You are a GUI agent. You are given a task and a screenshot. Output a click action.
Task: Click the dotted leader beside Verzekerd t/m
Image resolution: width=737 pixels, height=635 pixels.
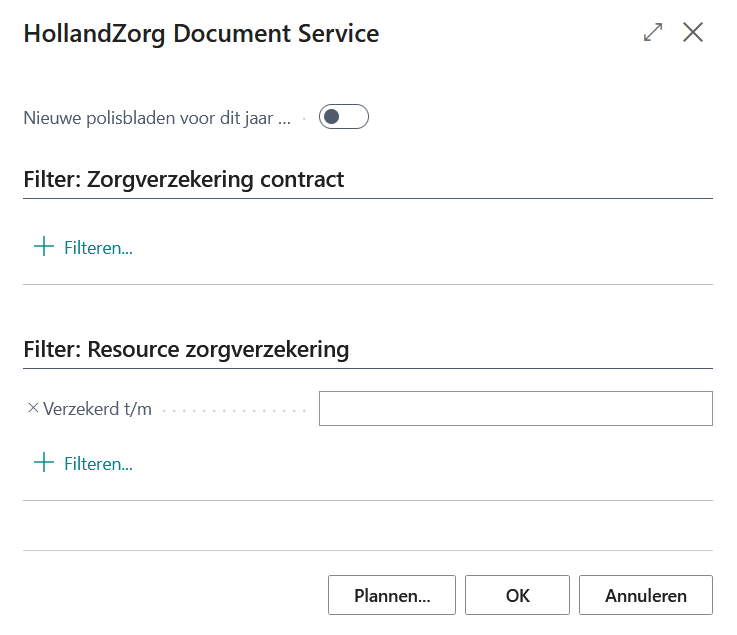[234, 410]
